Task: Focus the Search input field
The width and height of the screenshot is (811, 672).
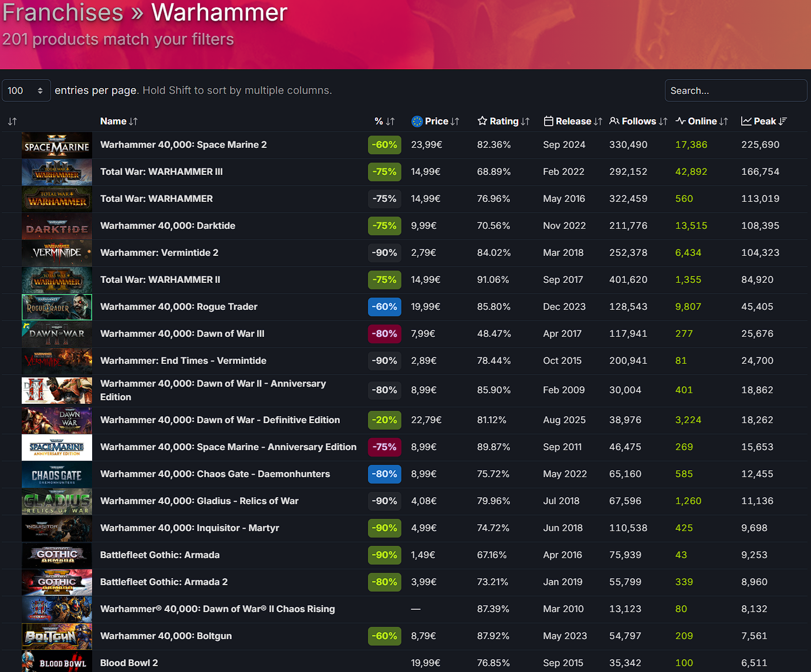Action: (736, 90)
